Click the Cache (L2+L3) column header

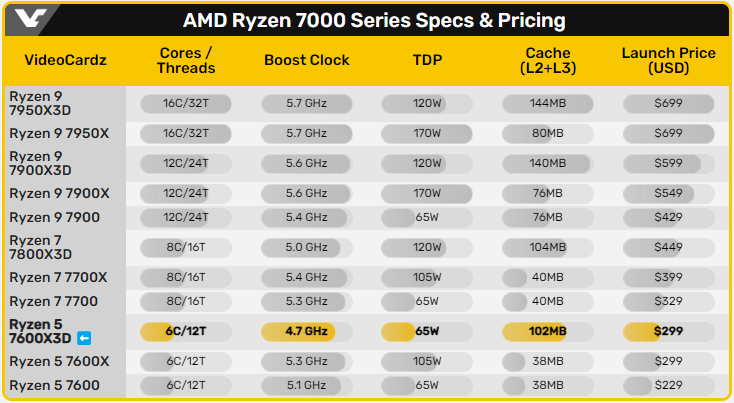click(x=547, y=60)
